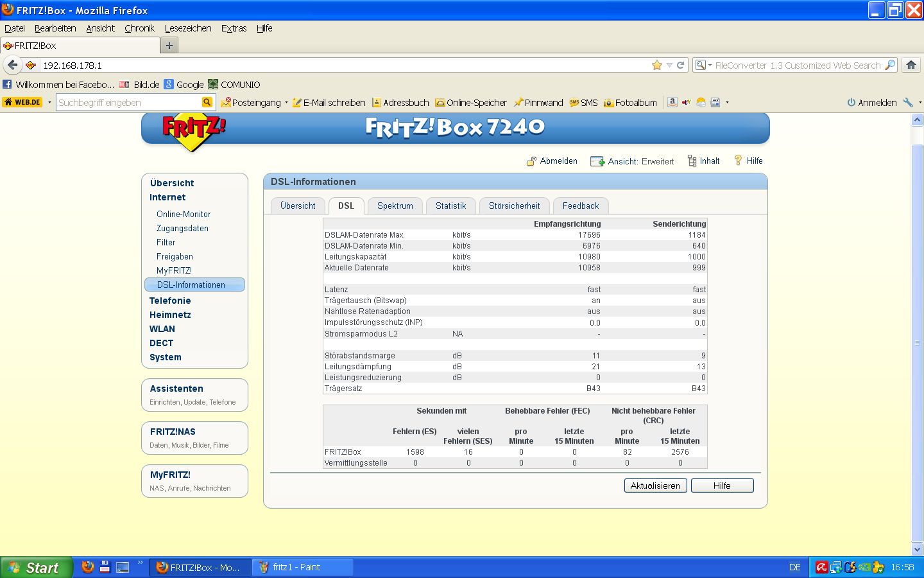Expand the Heimnetz section
The height and width of the screenshot is (578, 924).
click(170, 315)
